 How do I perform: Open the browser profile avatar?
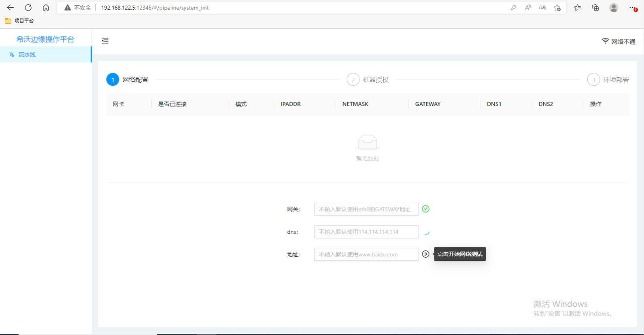click(614, 8)
